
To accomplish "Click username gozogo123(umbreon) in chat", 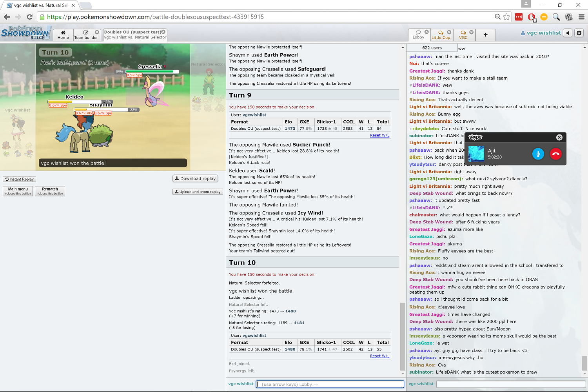I will point(436,179).
